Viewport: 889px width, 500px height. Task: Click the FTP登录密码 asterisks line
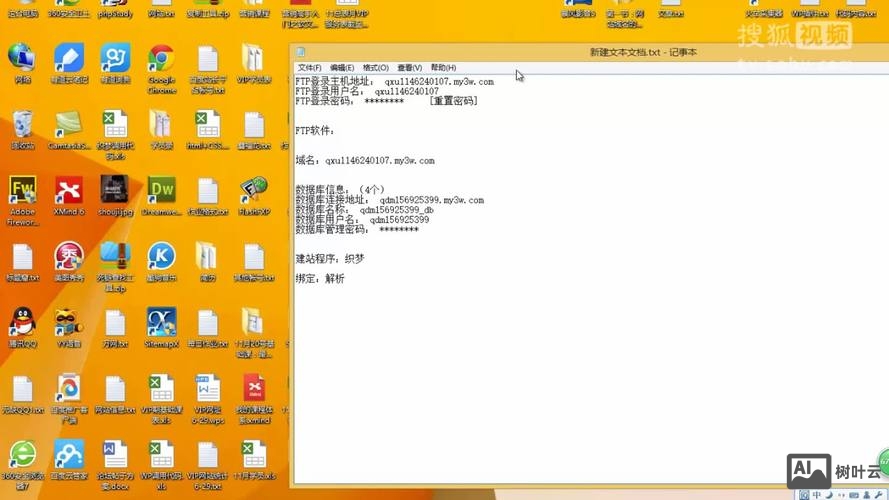click(349, 101)
